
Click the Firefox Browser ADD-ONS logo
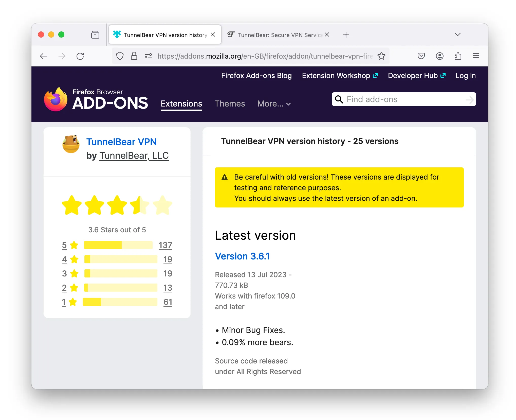click(96, 99)
